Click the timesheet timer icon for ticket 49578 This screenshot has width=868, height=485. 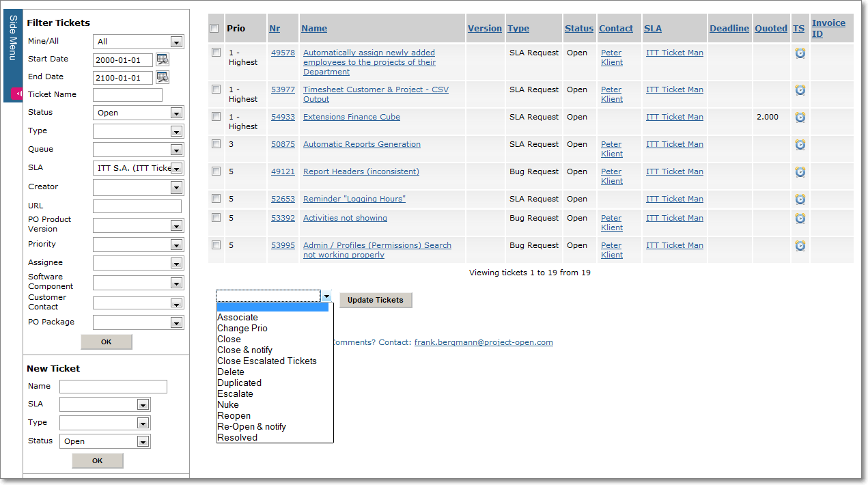point(800,53)
